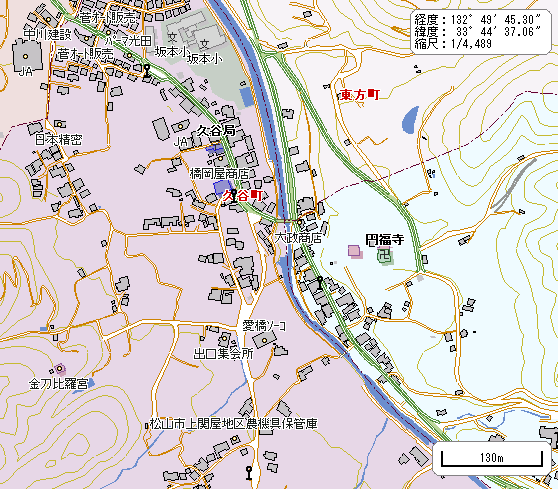Click the coordinates and scale info box
This screenshot has width=558, height=489.
click(481, 32)
